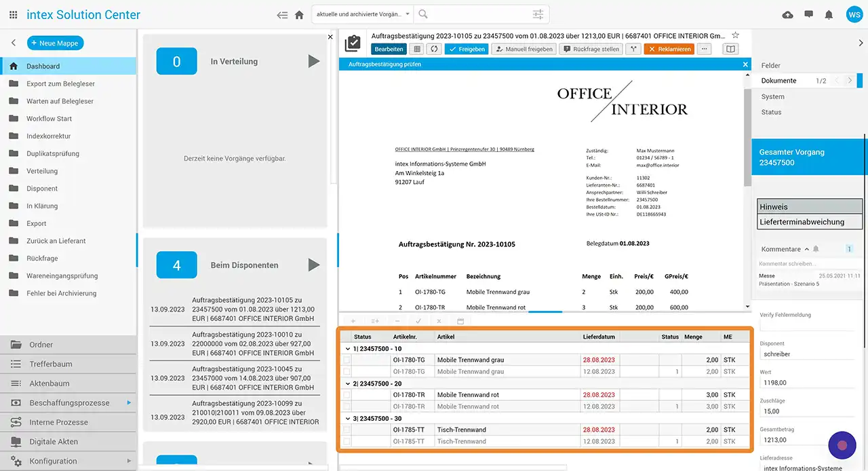Open the apps grid launcher icon
Image resolution: width=868 pixels, height=471 pixels.
pos(13,14)
